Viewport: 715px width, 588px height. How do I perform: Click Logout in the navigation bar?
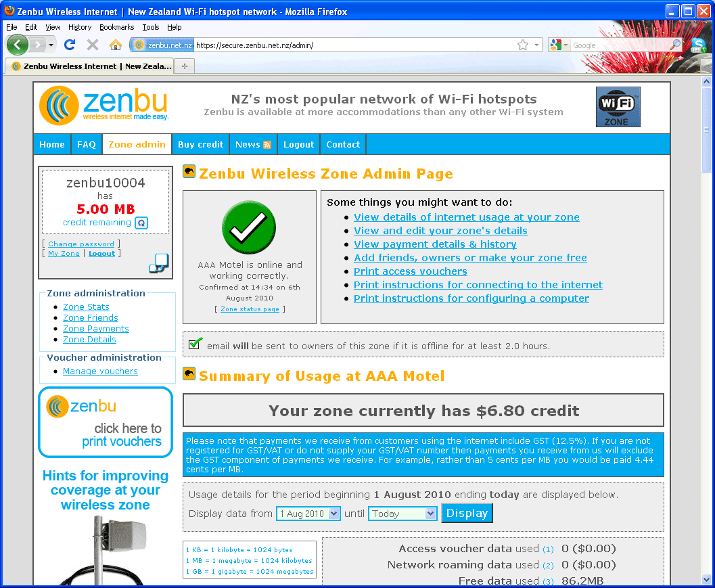click(299, 144)
